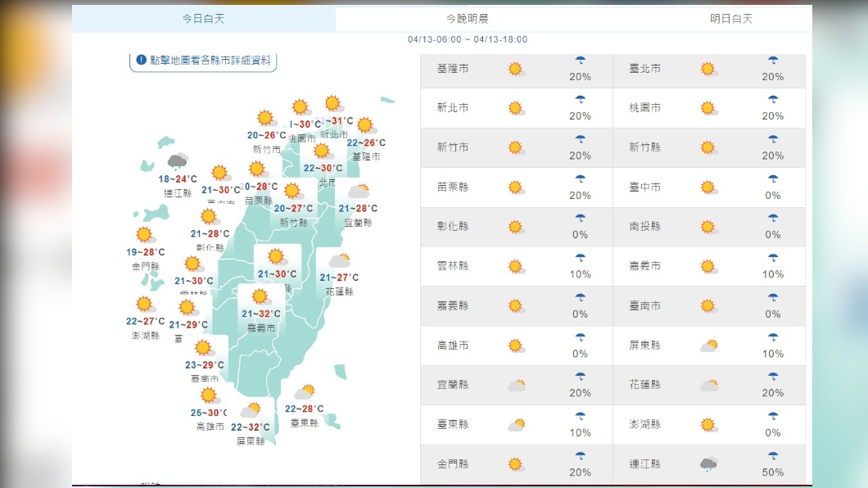Select 雲林縣 in the forecast table
Image resolution: width=868 pixels, height=488 pixels.
[x=453, y=266]
